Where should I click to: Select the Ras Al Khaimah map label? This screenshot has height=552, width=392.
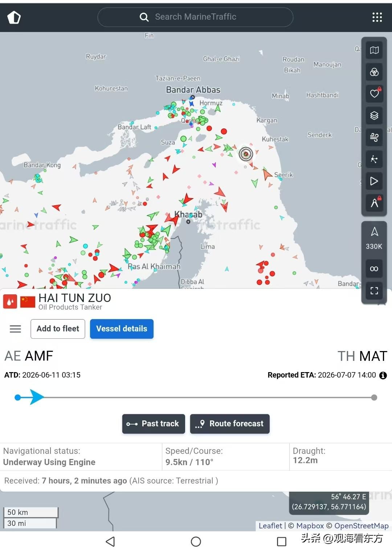point(154,266)
